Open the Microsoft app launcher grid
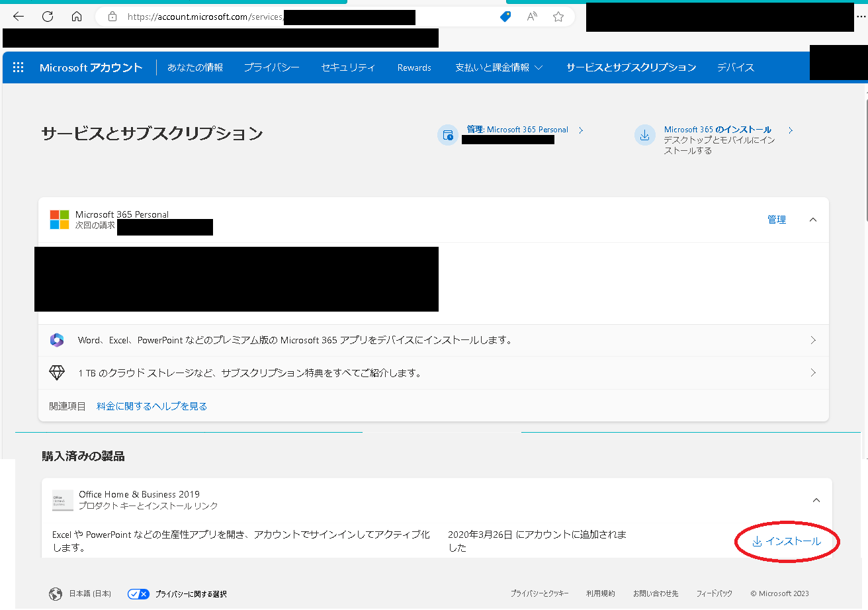 coord(19,67)
